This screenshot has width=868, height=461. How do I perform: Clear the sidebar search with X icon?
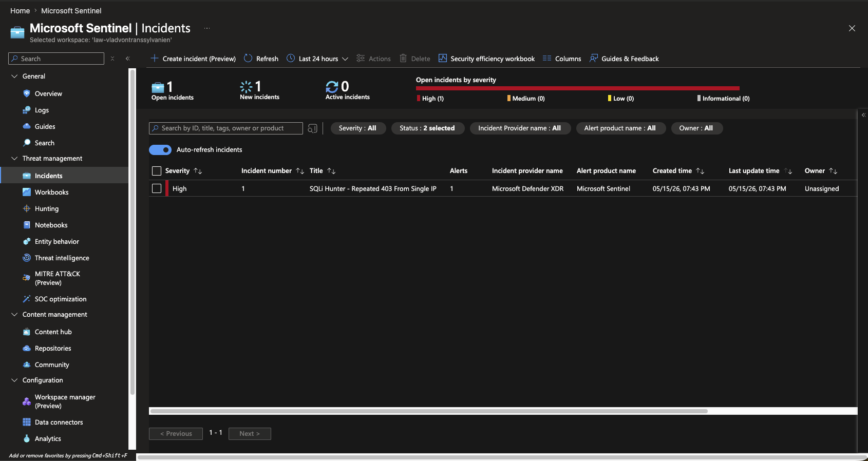[112, 59]
